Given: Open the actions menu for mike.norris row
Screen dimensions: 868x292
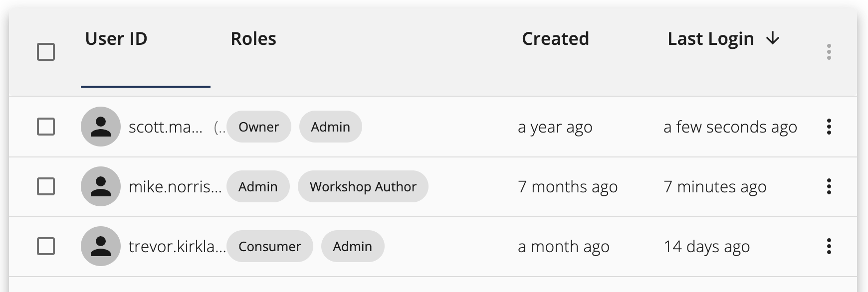Looking at the screenshot, I should tap(829, 186).
